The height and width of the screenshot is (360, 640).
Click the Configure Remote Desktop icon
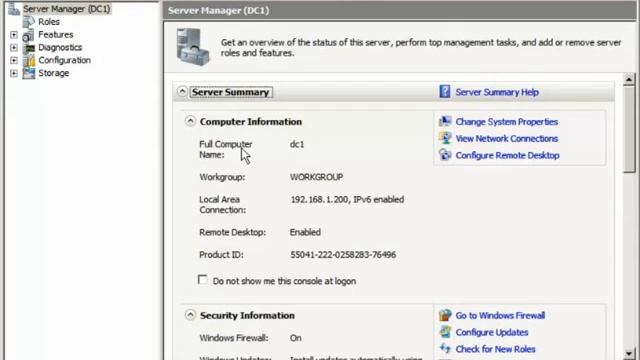445,155
